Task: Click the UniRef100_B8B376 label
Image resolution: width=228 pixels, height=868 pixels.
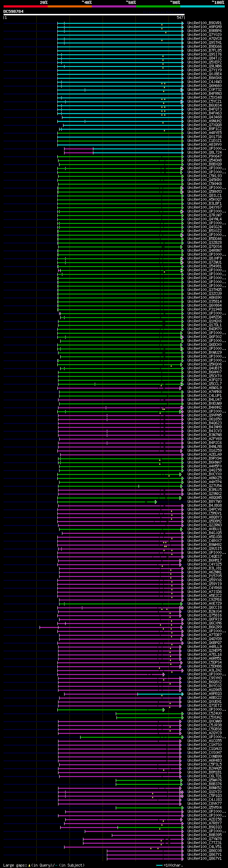Action: click(204, 784)
